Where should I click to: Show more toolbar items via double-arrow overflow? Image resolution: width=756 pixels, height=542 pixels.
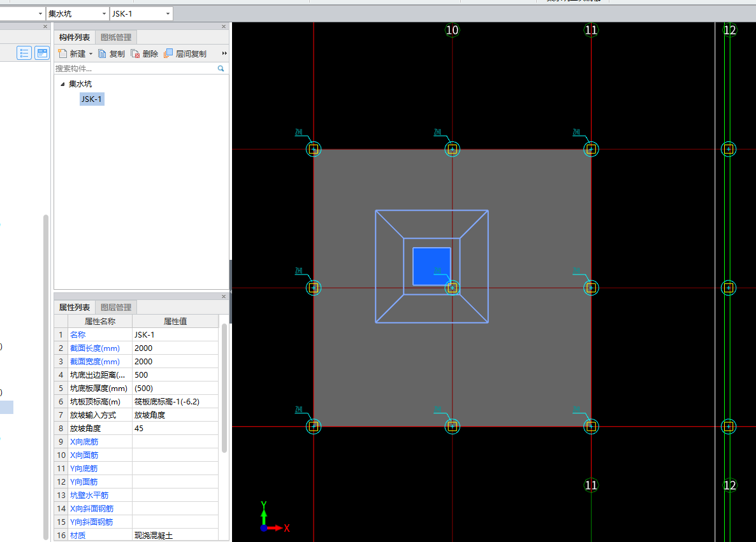click(224, 54)
